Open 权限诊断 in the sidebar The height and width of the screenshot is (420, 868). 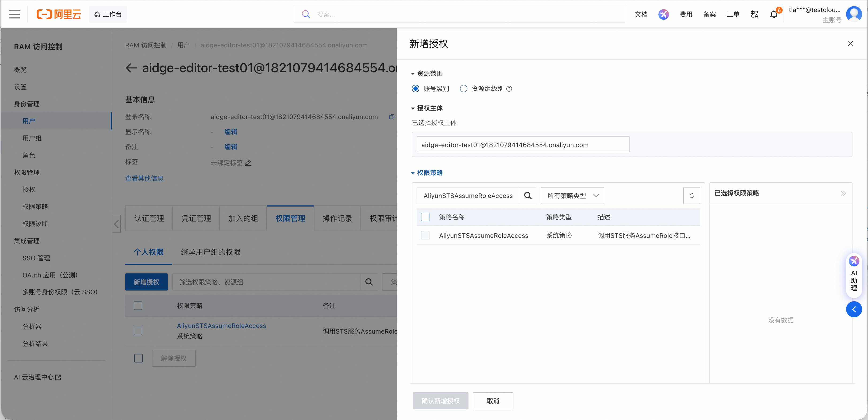[x=35, y=224]
